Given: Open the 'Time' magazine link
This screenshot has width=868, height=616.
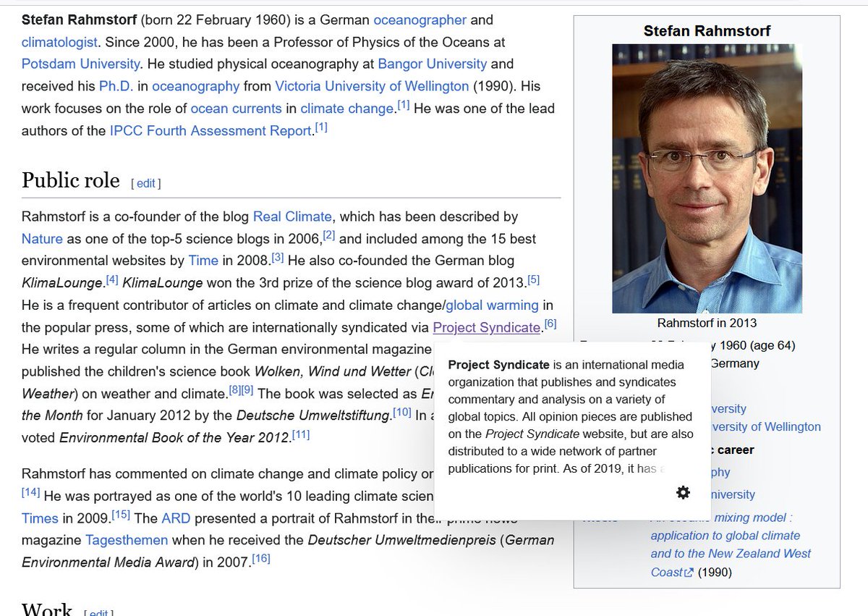Looking at the screenshot, I should 203,261.
